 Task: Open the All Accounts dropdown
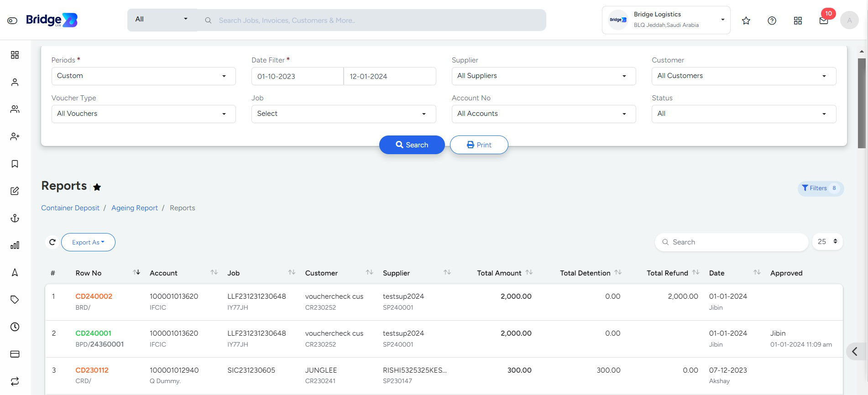544,114
